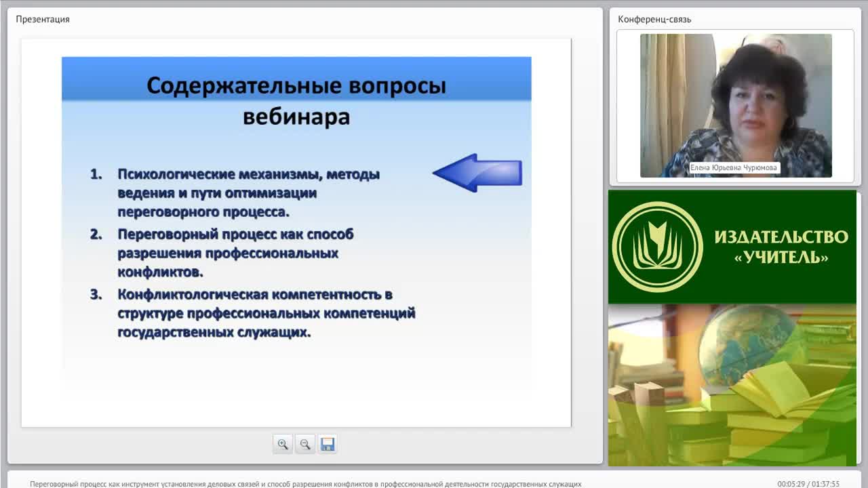This screenshot has height=488, width=868.
Task: Click the webinar title text in bottom bar
Action: click(x=306, y=484)
